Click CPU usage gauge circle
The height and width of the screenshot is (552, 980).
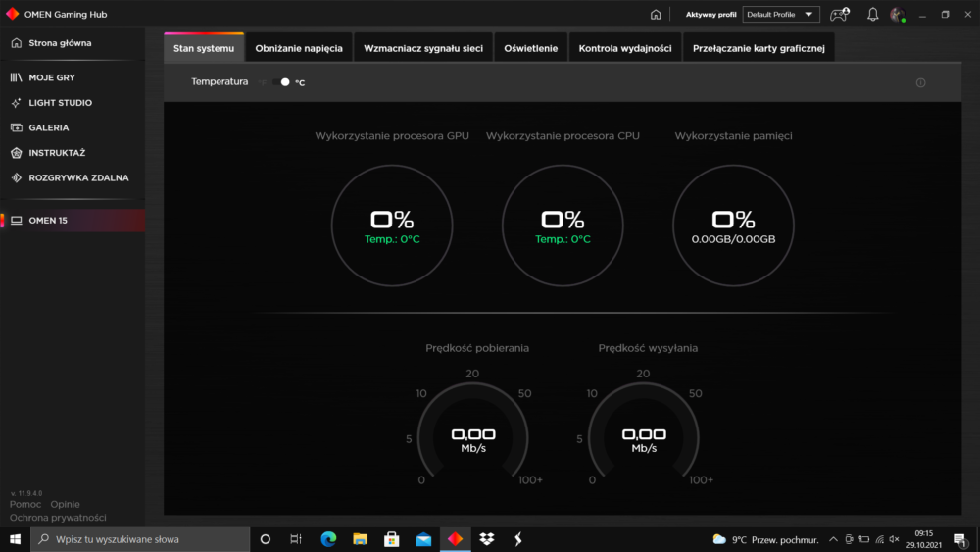(x=563, y=226)
